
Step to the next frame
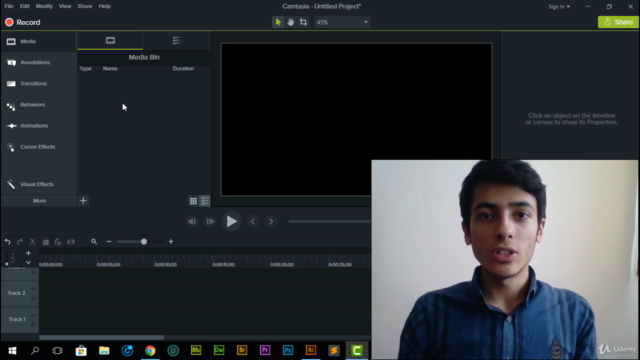coord(210,222)
